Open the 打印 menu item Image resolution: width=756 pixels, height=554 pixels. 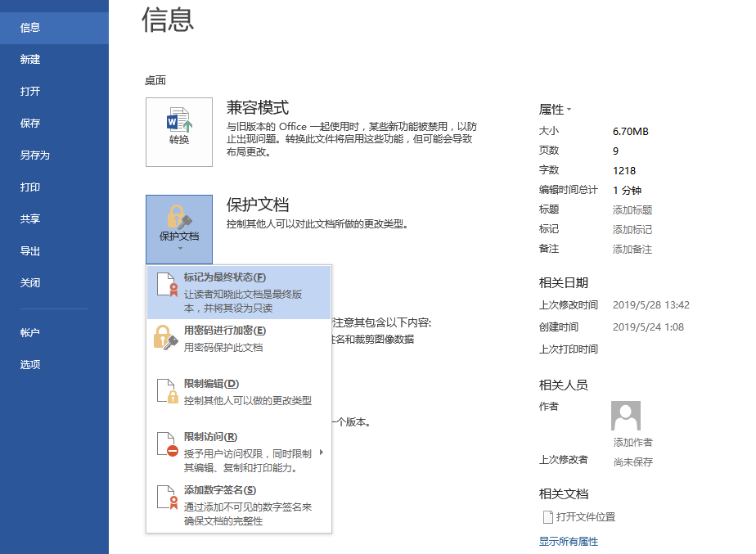pyautogui.click(x=29, y=186)
